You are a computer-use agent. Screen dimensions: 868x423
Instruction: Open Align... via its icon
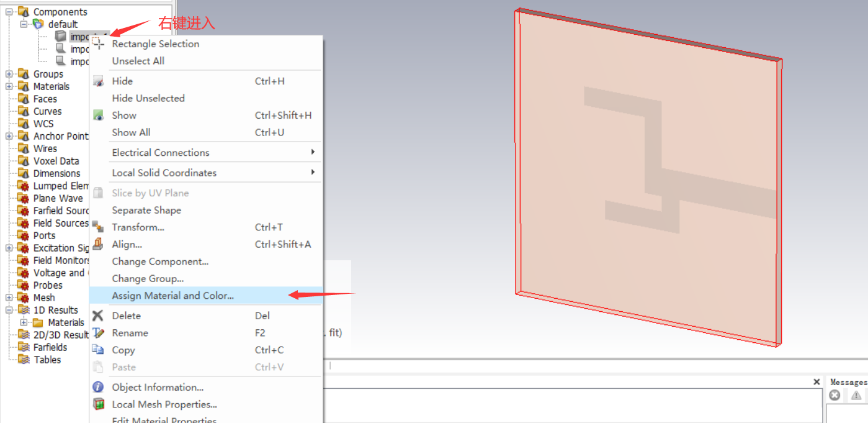[98, 244]
